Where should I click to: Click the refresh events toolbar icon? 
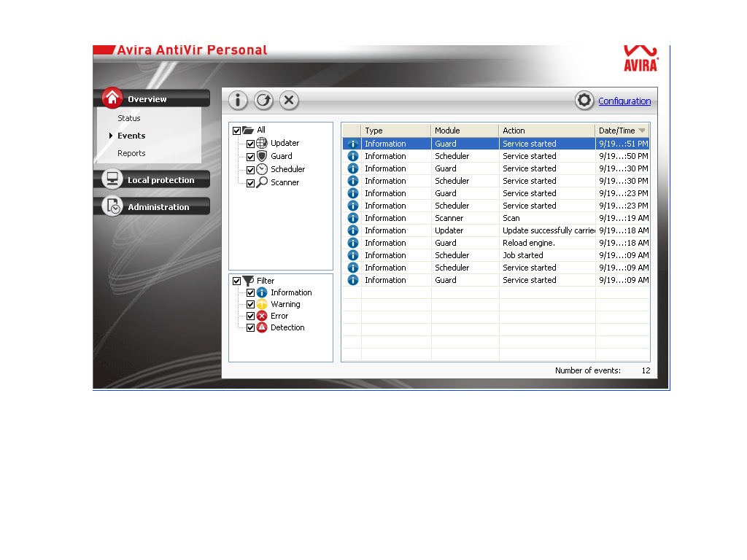263,101
